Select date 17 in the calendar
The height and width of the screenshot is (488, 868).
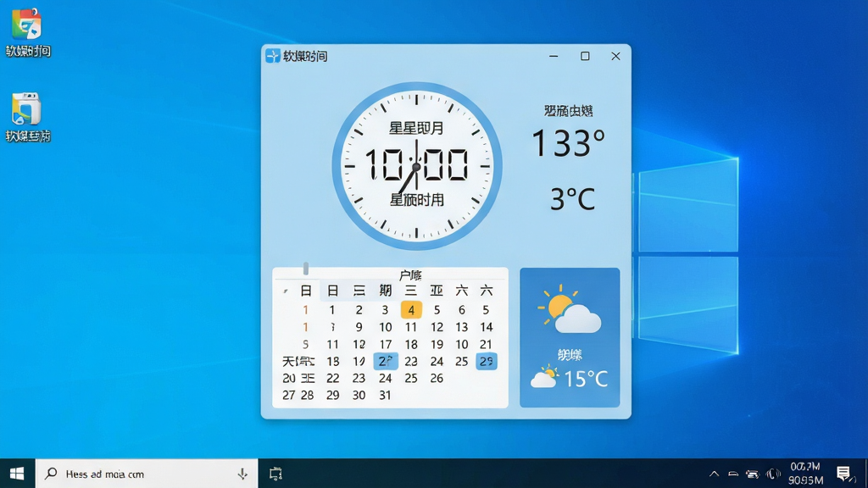click(x=386, y=345)
